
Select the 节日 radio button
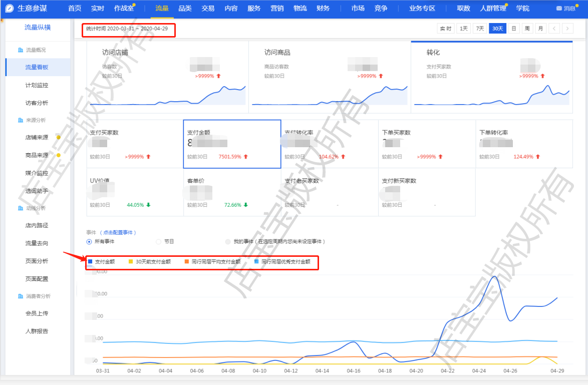pos(159,241)
